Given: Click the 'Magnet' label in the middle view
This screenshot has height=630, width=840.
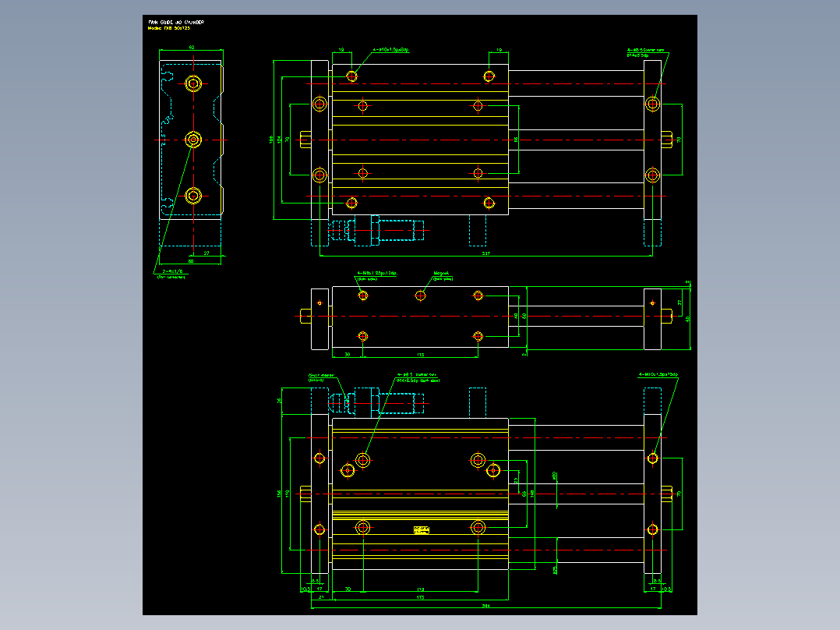Looking at the screenshot, I should coord(441,274).
